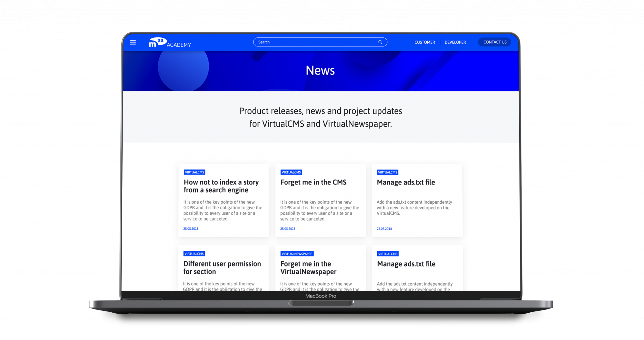644x340 pixels.
Task: Click VirtualCMS tag on 'Forget me in the CMS' card
Action: click(x=291, y=172)
